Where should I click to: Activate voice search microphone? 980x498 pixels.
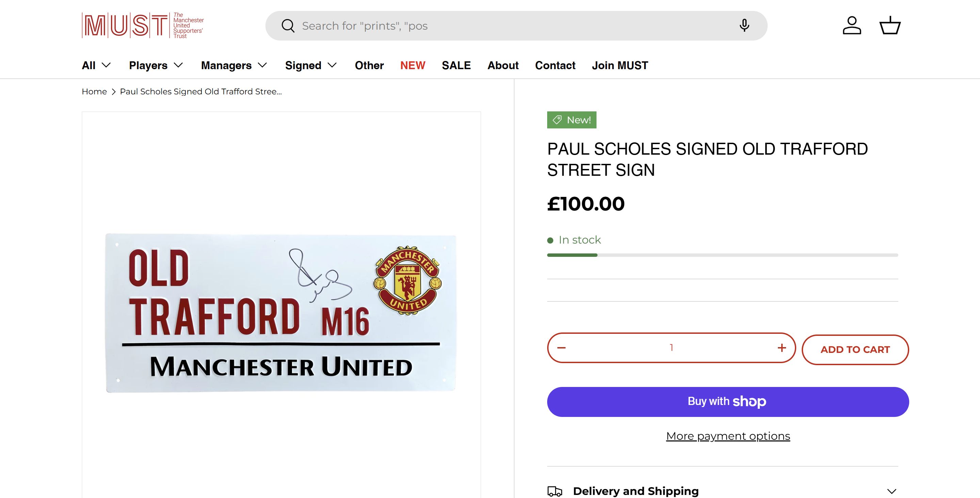point(744,26)
